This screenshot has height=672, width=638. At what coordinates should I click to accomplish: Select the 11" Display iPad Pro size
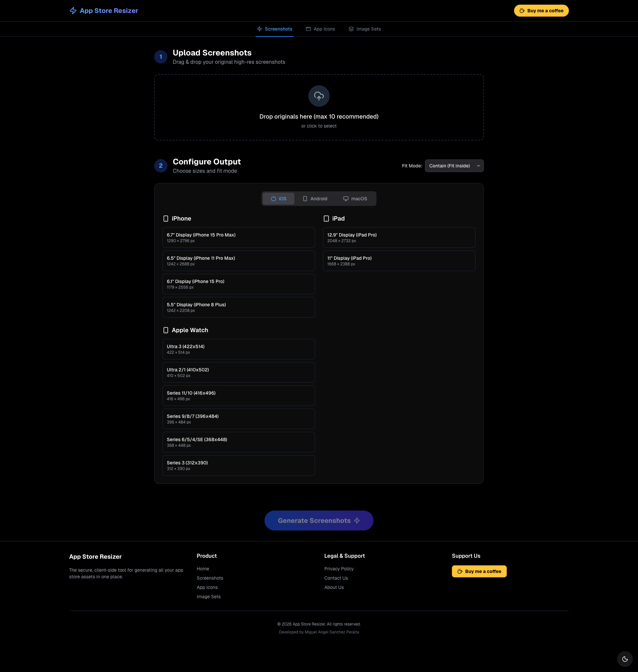pos(399,261)
